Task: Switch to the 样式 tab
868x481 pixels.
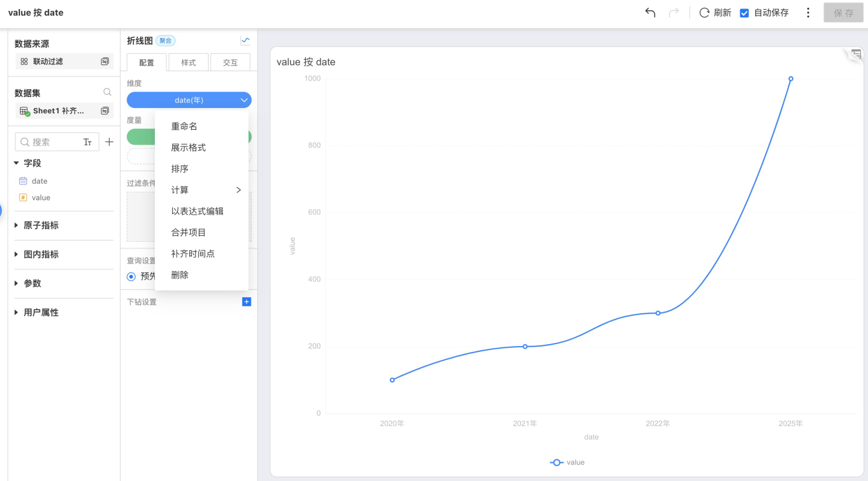Action: coord(189,63)
